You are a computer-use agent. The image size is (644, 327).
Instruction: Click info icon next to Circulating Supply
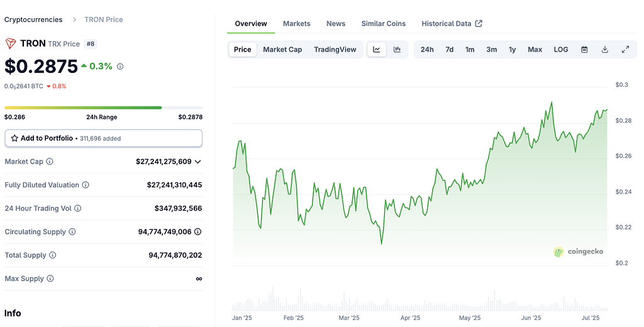(x=72, y=232)
